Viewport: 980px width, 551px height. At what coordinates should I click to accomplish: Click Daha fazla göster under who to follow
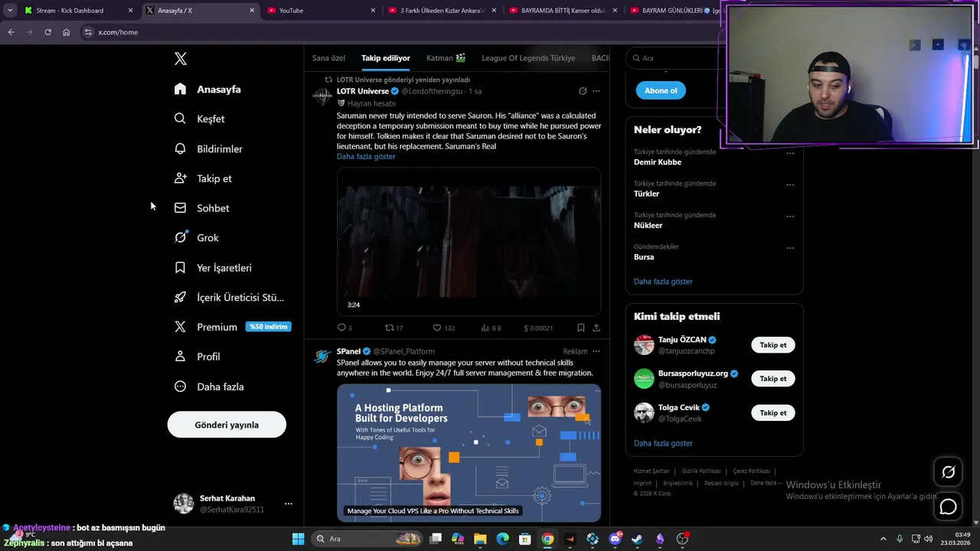663,443
